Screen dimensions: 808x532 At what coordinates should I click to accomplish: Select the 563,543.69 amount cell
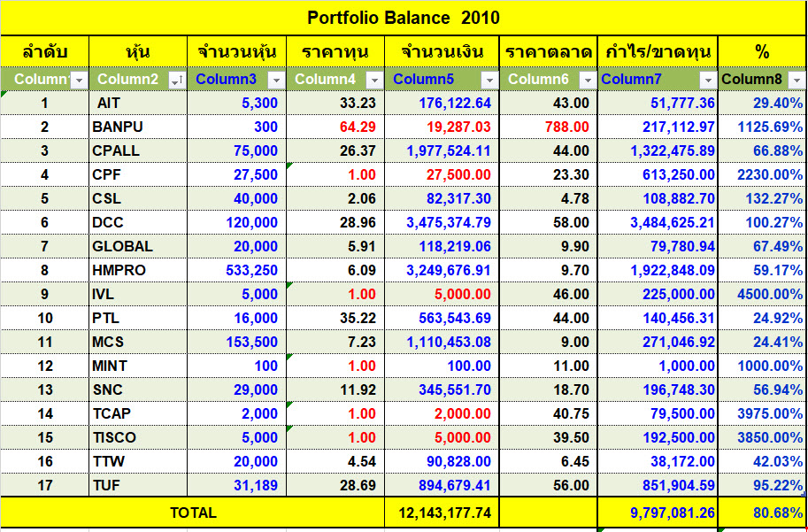pos(442,318)
